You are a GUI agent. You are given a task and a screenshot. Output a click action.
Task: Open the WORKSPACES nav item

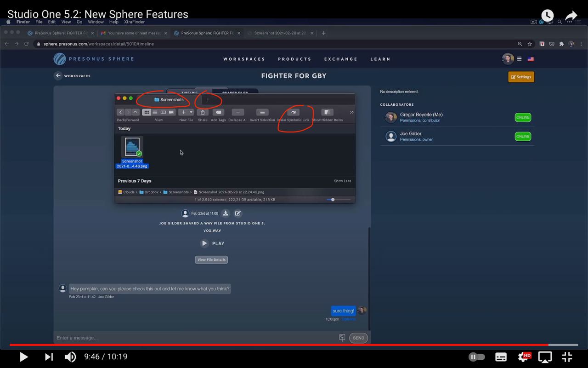point(244,59)
